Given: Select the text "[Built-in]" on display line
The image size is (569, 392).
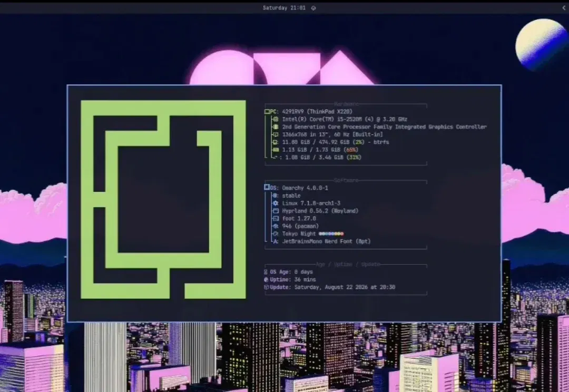Looking at the screenshot, I should point(368,134).
